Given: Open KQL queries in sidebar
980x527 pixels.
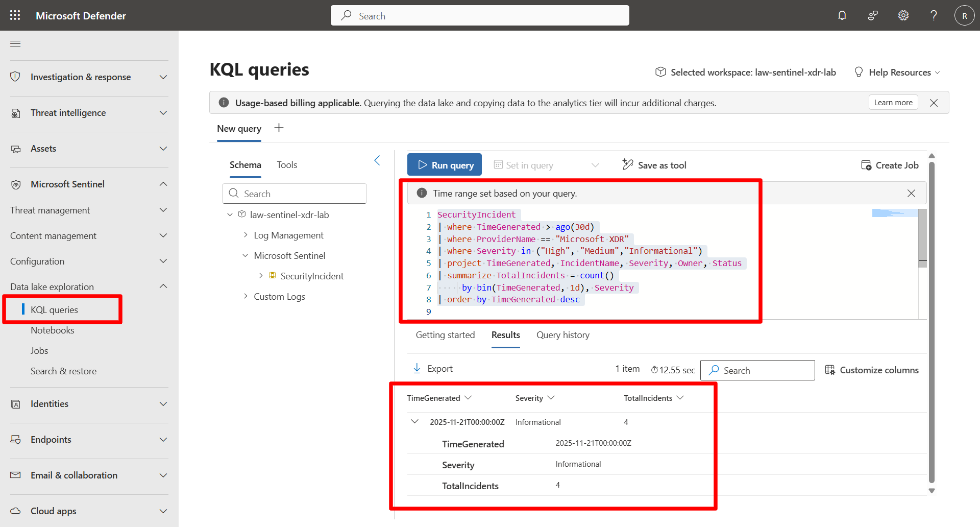Looking at the screenshot, I should click(54, 310).
